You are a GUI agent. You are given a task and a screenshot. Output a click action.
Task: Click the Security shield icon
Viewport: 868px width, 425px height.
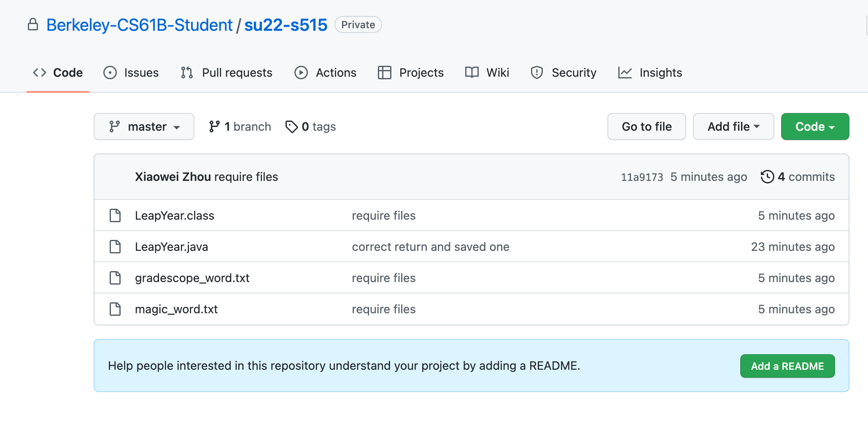tap(536, 73)
